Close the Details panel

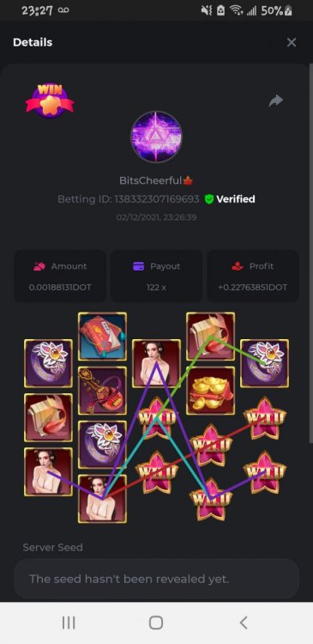(x=292, y=42)
